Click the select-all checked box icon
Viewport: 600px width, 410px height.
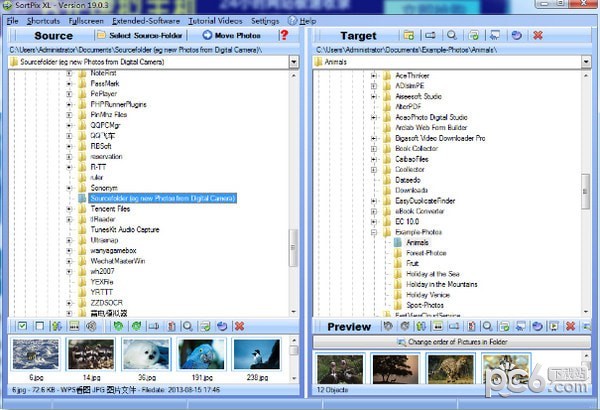pos(22,326)
